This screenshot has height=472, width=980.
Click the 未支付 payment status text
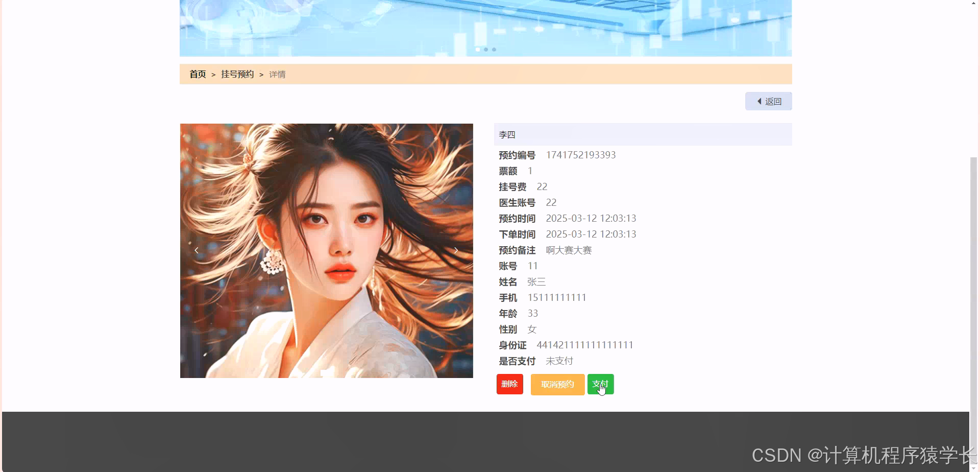[559, 361]
